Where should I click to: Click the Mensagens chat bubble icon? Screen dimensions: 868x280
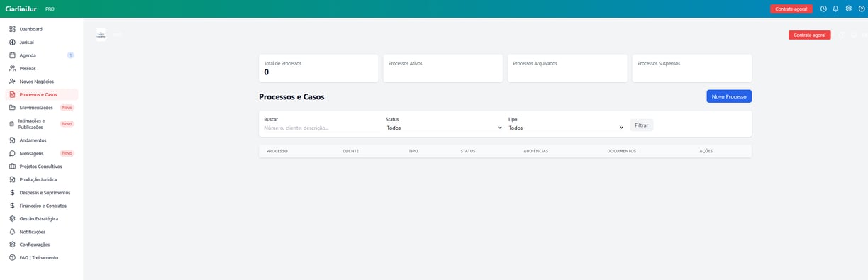pyautogui.click(x=12, y=153)
